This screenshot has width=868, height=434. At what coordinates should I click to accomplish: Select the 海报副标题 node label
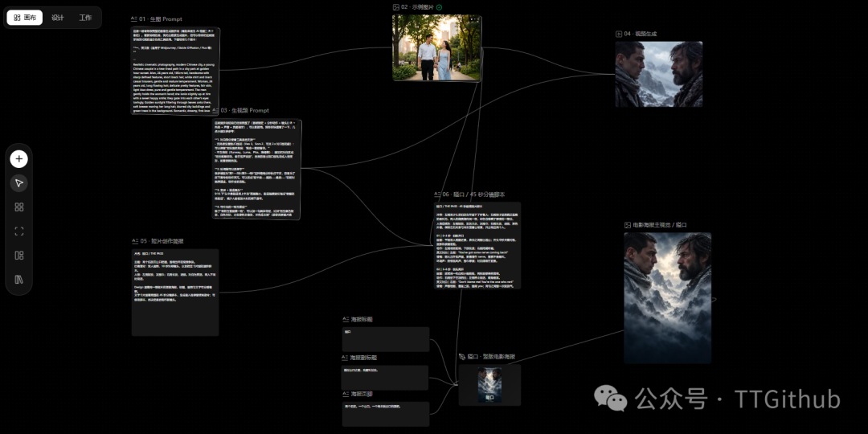point(364,358)
